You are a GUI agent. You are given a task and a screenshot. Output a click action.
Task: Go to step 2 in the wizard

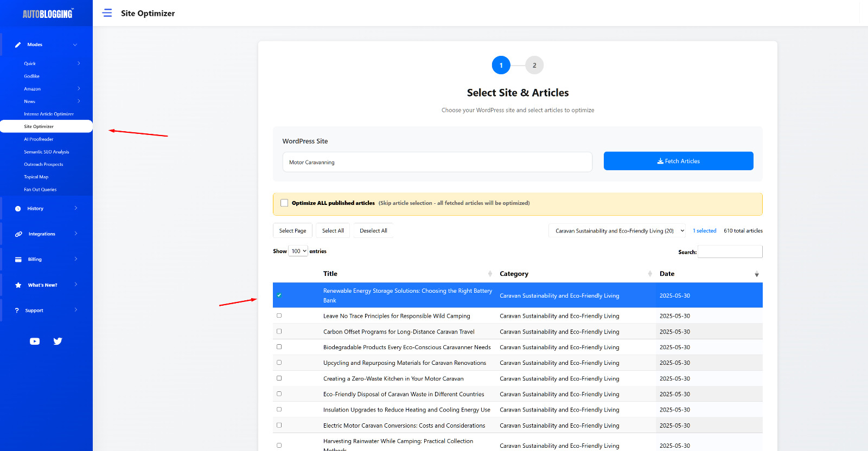pos(534,65)
